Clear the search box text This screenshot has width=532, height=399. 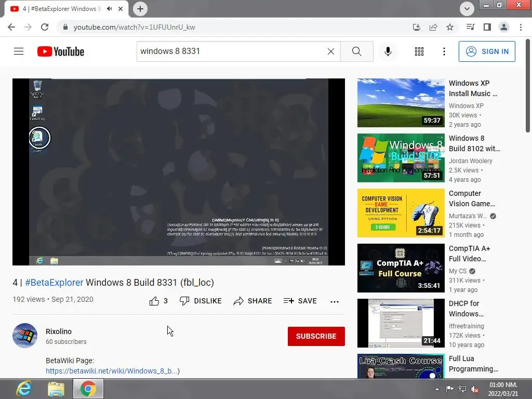click(331, 51)
